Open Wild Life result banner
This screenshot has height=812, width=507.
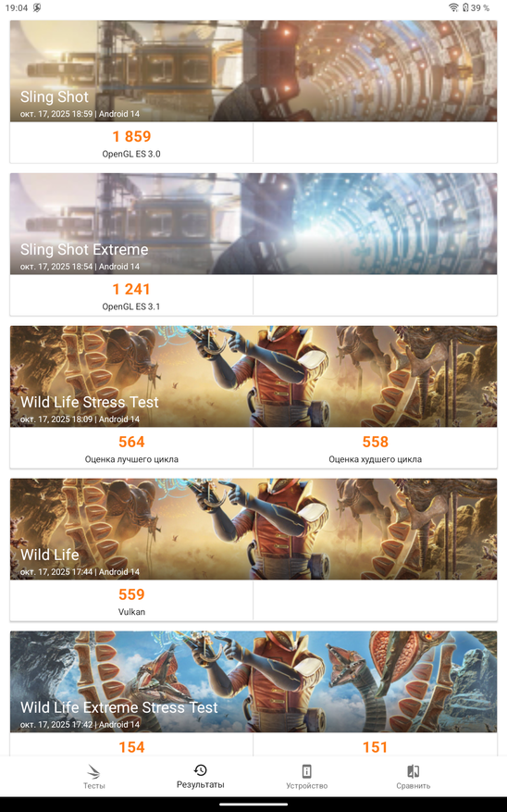253,530
